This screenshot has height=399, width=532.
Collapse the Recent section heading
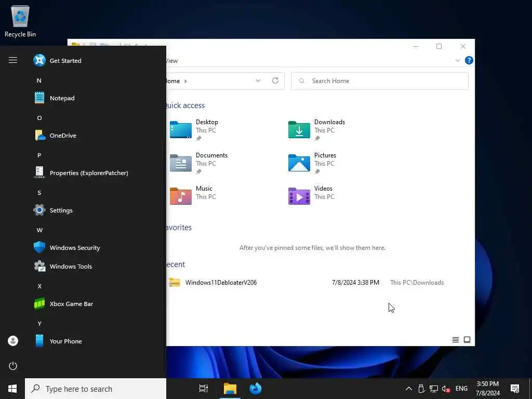(176, 264)
